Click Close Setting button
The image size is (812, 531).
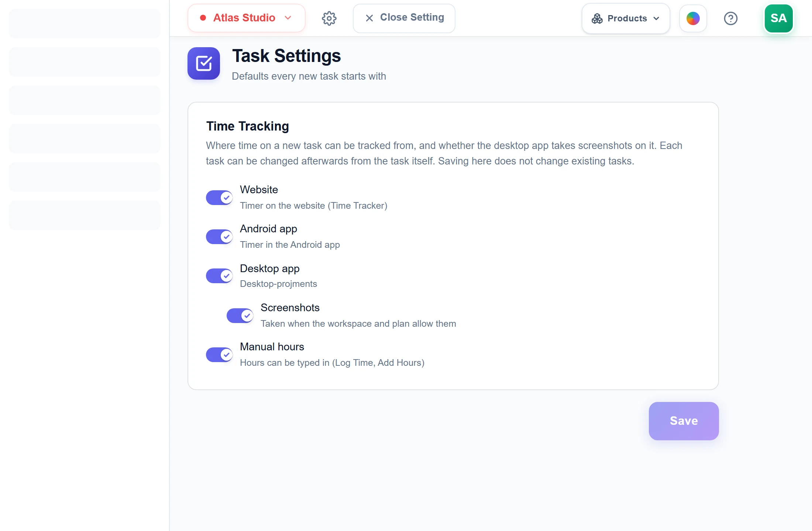click(404, 18)
